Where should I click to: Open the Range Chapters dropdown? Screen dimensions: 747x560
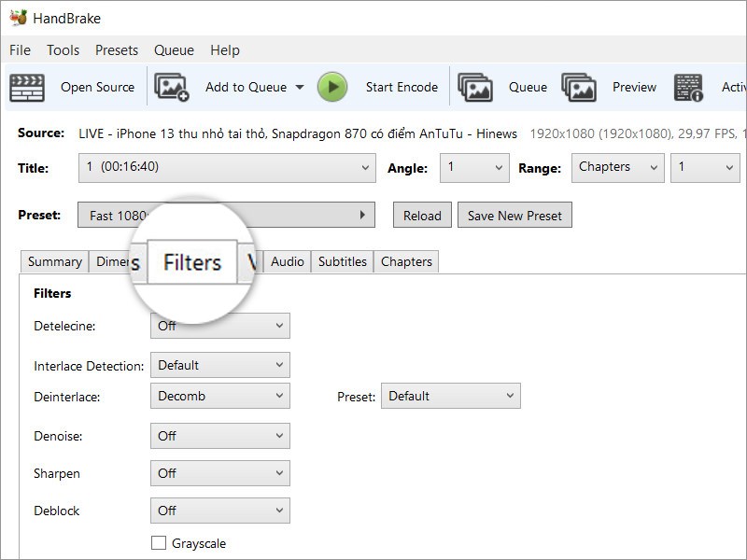[618, 168]
